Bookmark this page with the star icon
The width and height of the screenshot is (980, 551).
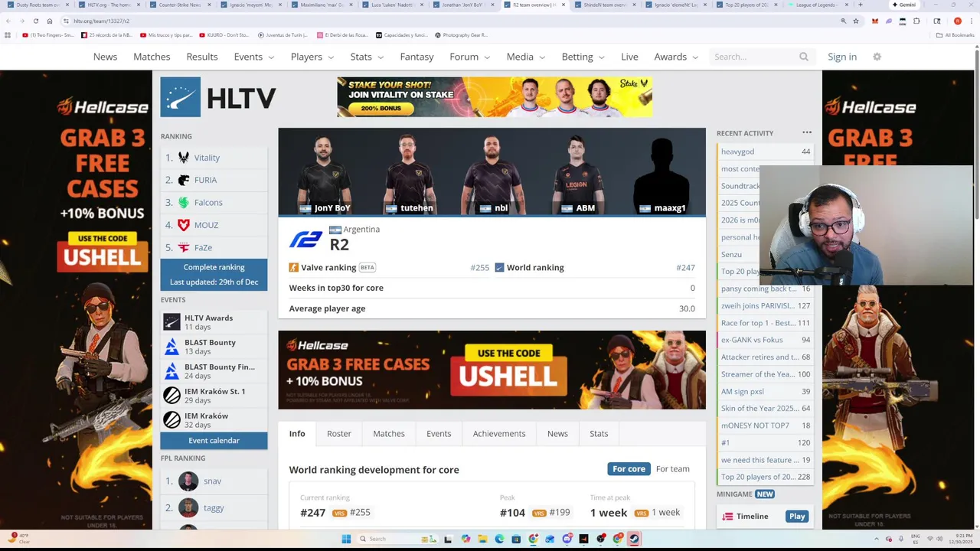(856, 21)
